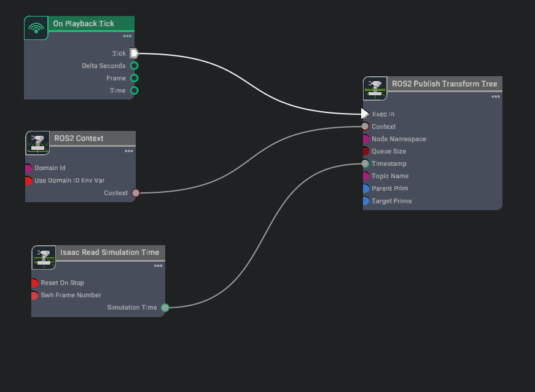Screen dimensions: 535x392
Task: Select the Time output port
Action: (x=135, y=90)
